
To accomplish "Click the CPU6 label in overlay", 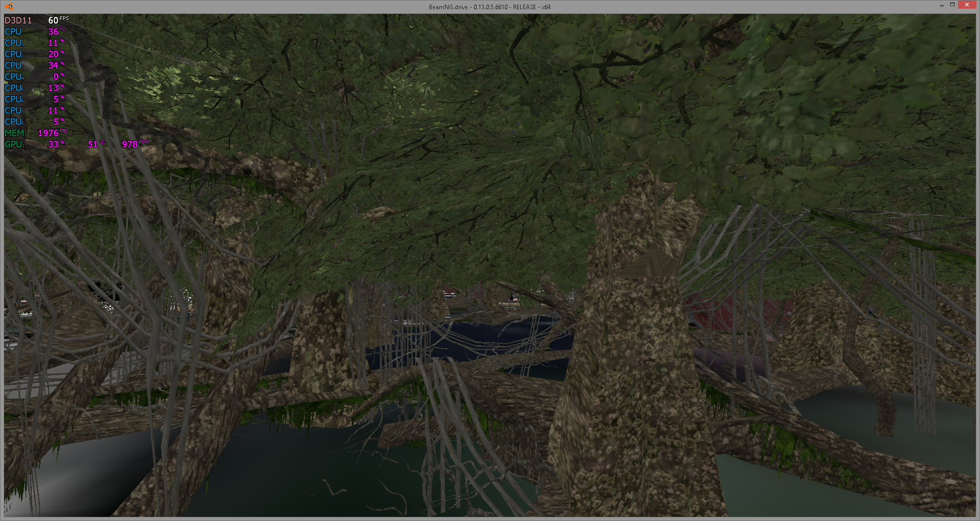I will click(x=14, y=99).
